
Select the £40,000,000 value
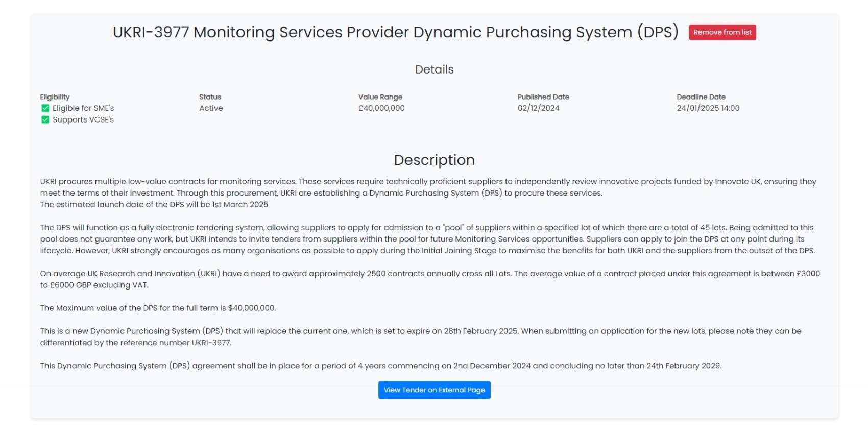(381, 108)
